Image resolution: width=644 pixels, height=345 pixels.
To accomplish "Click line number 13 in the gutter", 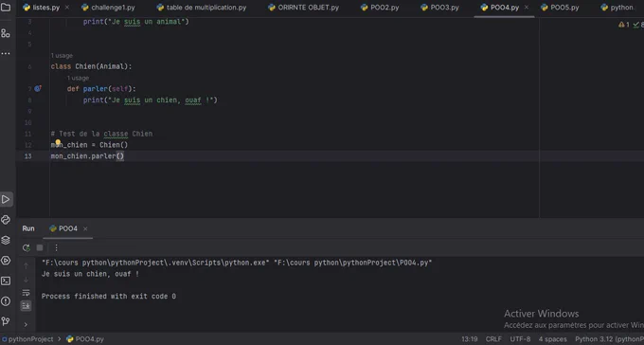I will [x=27, y=156].
